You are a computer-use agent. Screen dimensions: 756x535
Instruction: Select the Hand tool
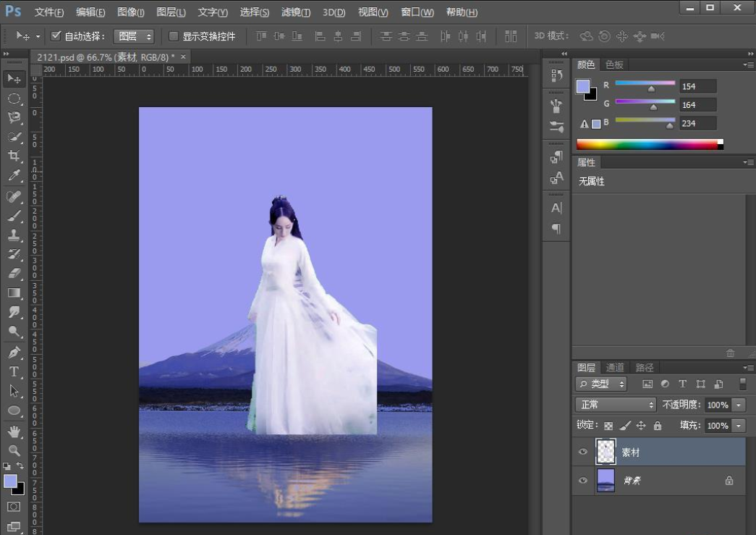pyautogui.click(x=14, y=431)
